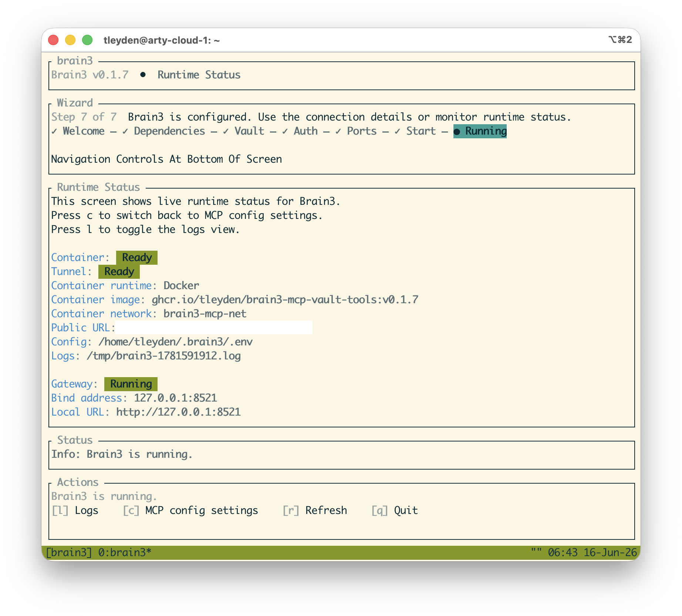
Task: Click the Press c to switch back line
Action: [187, 215]
